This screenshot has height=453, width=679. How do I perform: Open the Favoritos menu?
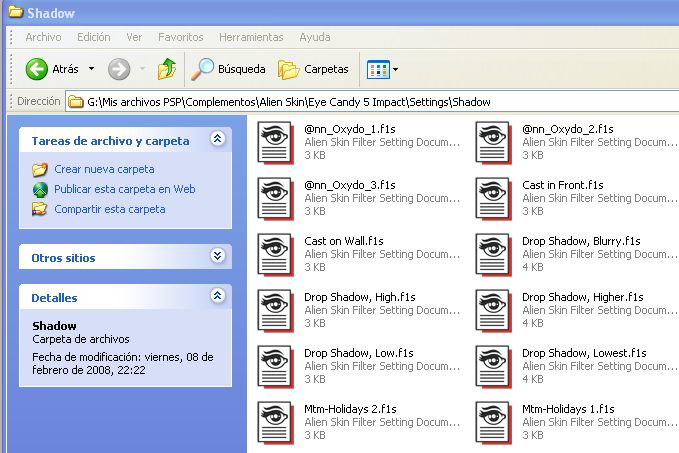point(181,37)
